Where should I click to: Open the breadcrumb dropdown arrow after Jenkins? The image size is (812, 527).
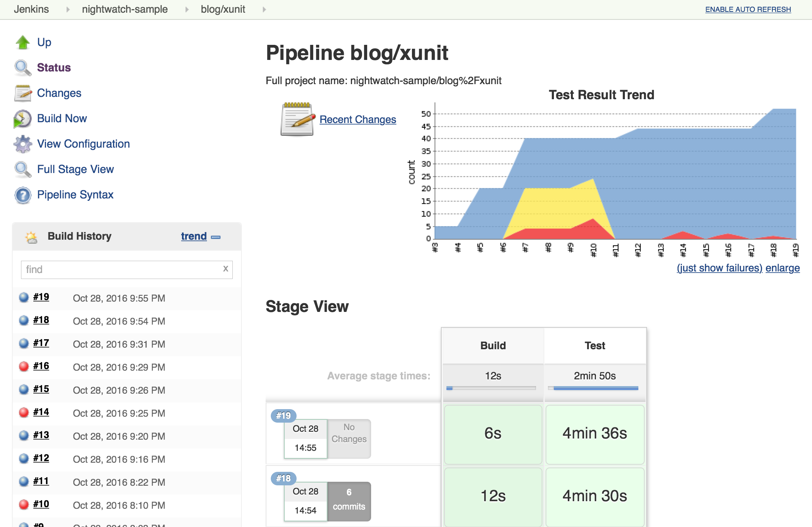[68, 10]
